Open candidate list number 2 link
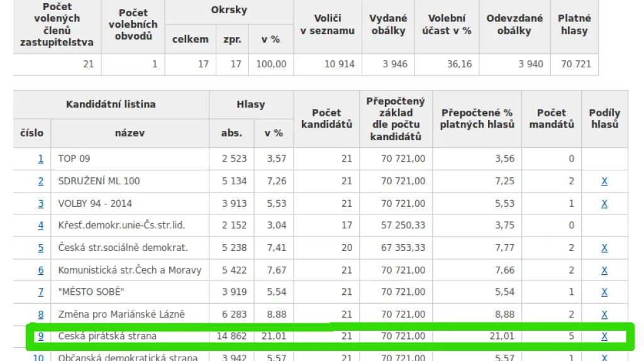 point(41,181)
